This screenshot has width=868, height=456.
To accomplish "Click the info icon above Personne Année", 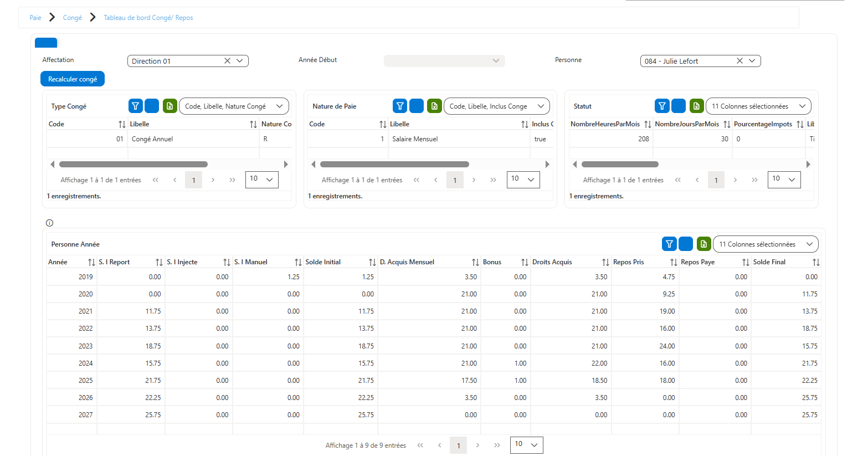I will coord(49,223).
